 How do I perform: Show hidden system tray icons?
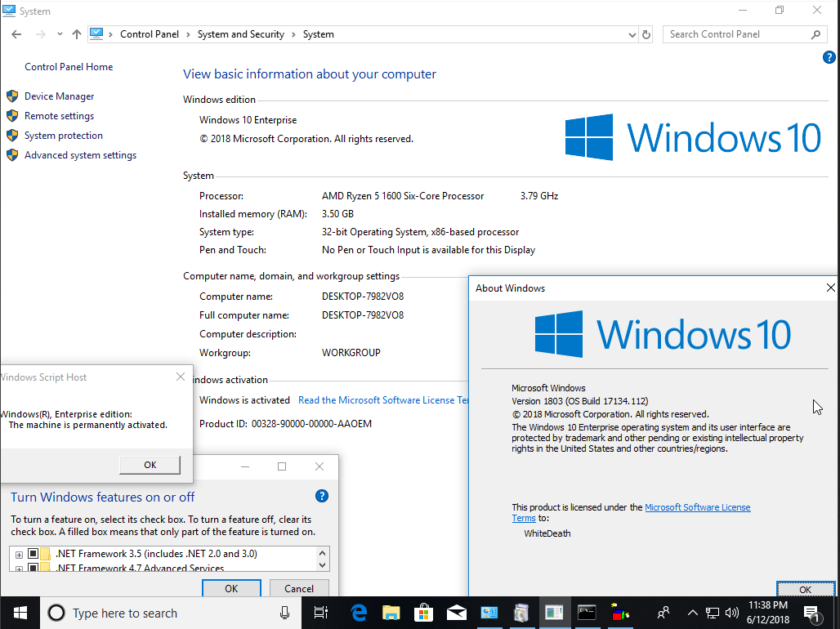point(692,613)
